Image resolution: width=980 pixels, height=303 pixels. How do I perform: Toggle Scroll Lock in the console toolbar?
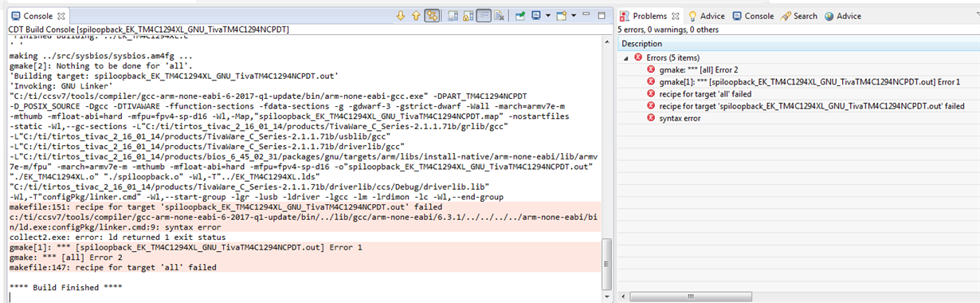[468, 15]
